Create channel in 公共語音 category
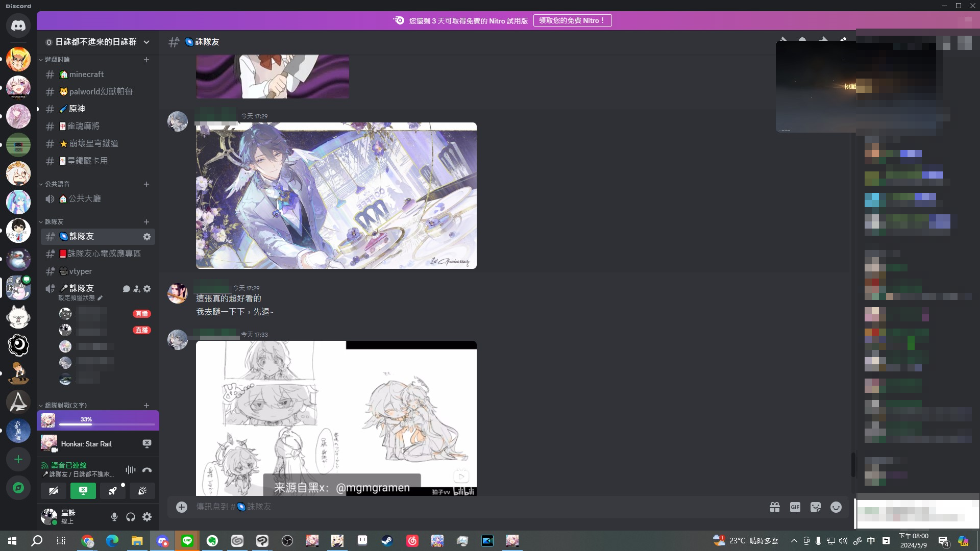980x551 pixels. [146, 184]
